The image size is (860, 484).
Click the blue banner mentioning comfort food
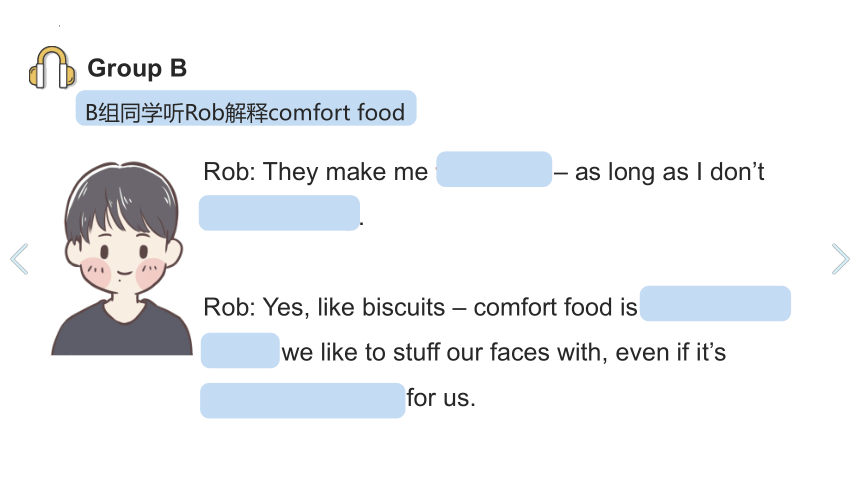246,108
